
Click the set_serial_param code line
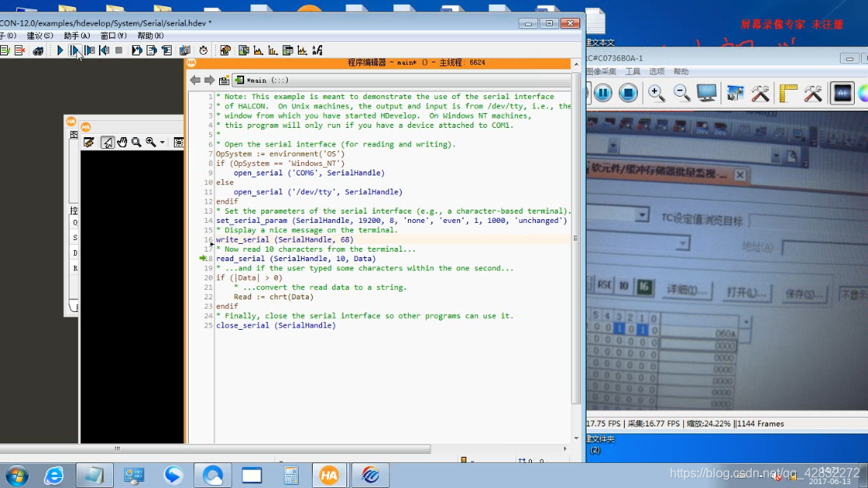(391, 220)
